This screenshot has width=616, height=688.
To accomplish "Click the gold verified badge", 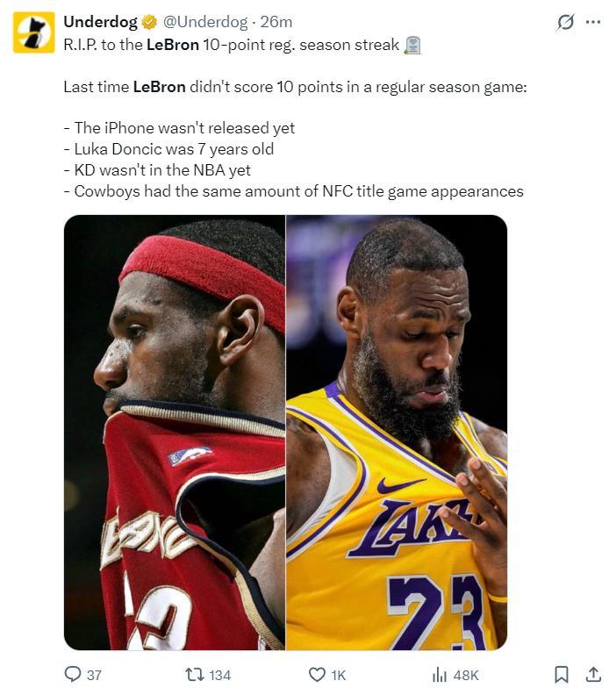I will pyautogui.click(x=149, y=22).
